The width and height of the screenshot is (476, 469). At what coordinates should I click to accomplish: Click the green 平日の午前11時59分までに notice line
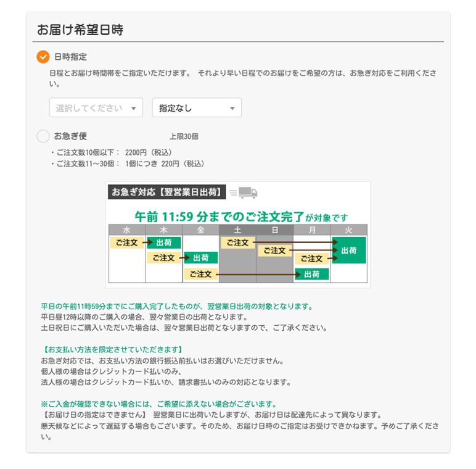click(x=178, y=306)
